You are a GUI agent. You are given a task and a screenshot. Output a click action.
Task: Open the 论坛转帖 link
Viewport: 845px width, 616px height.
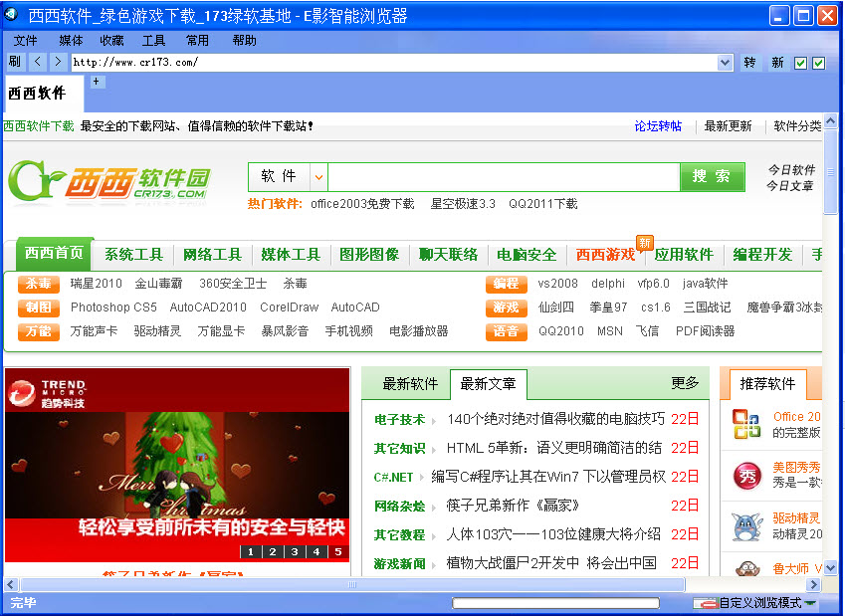pyautogui.click(x=658, y=126)
